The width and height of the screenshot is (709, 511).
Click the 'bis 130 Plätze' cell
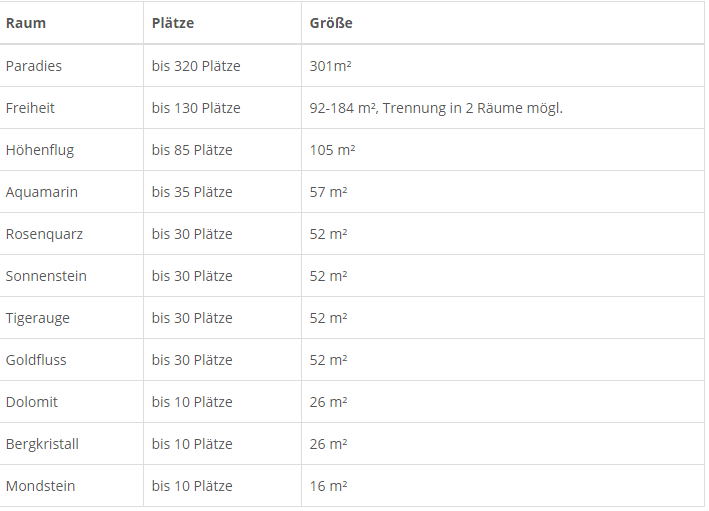196,108
